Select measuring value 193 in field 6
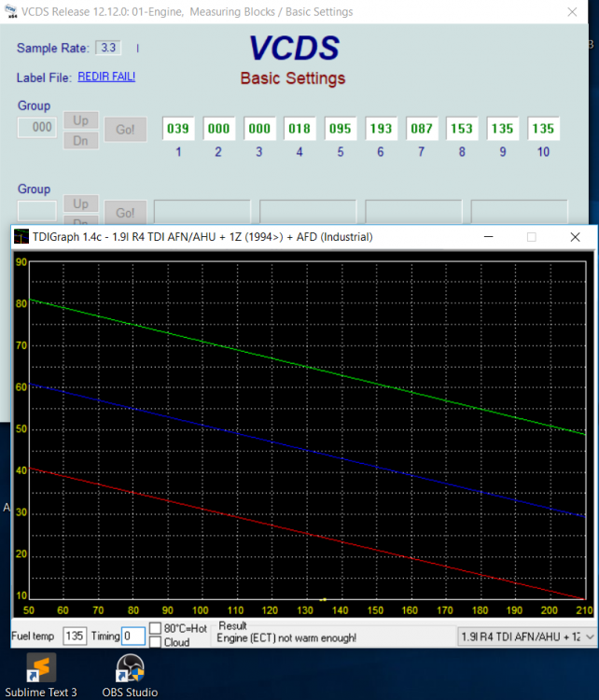The height and width of the screenshot is (700, 599). pyautogui.click(x=381, y=129)
